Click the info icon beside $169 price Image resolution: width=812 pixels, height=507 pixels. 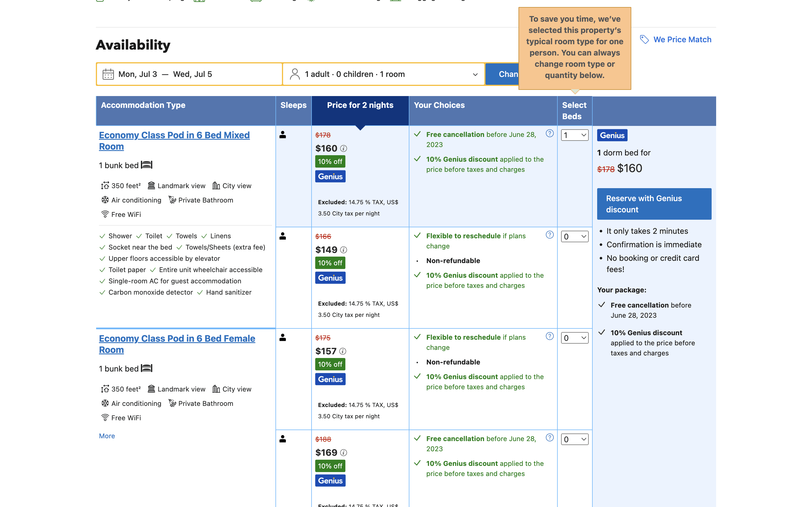click(x=344, y=453)
